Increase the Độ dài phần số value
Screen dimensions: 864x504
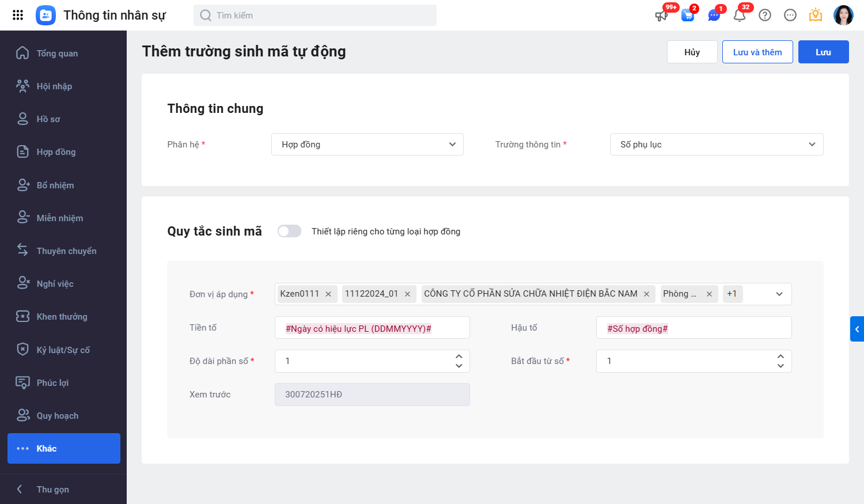[x=459, y=357]
